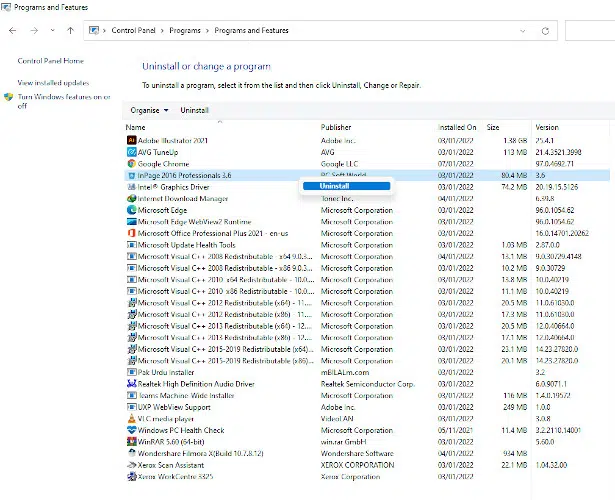
Task: Click the search box beside address bar
Action: point(590,31)
